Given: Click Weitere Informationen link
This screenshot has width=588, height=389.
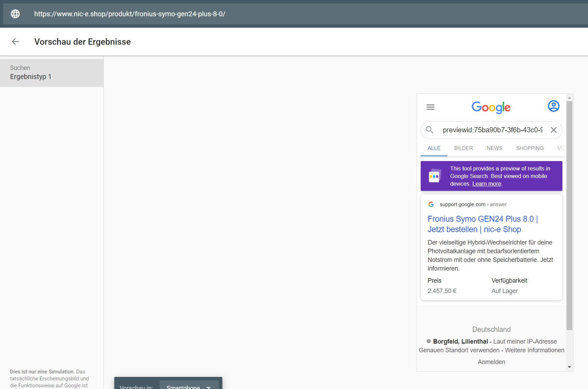Looking at the screenshot, I should coord(535,350).
